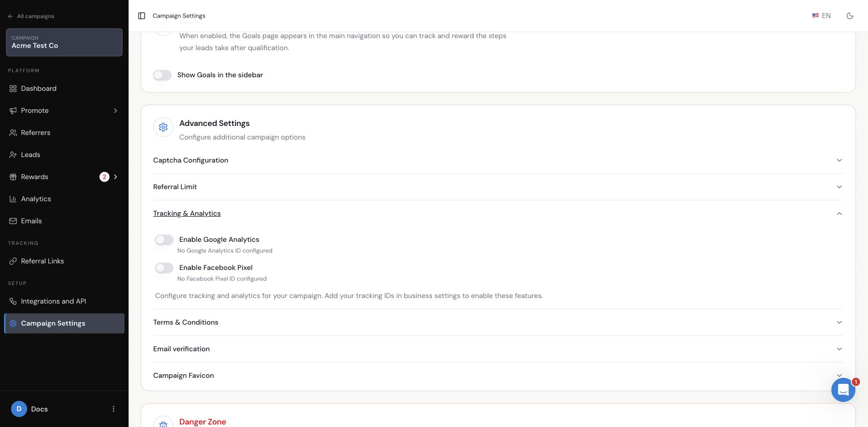The image size is (868, 427).
Task: Click the Leads person-plus icon
Action: tap(13, 155)
